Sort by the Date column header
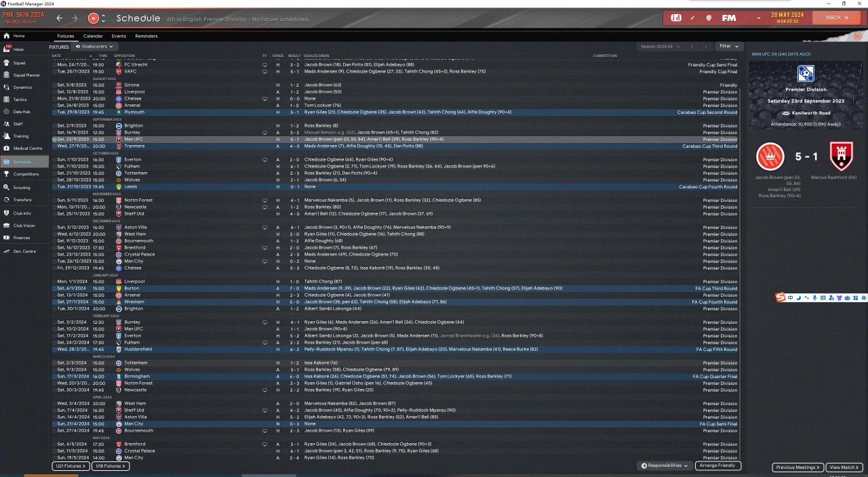The image size is (868, 477). [56, 56]
